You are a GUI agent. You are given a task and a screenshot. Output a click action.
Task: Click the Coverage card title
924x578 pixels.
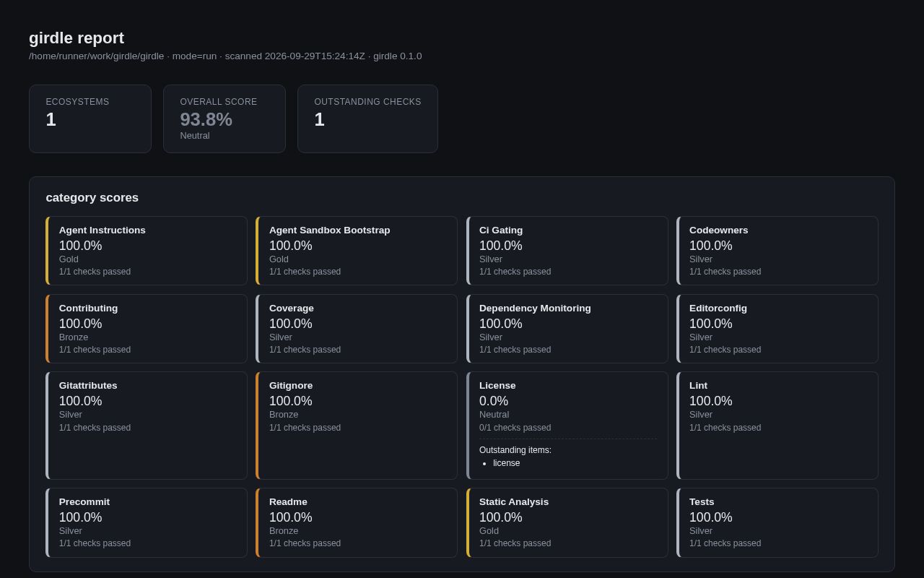tap(292, 309)
